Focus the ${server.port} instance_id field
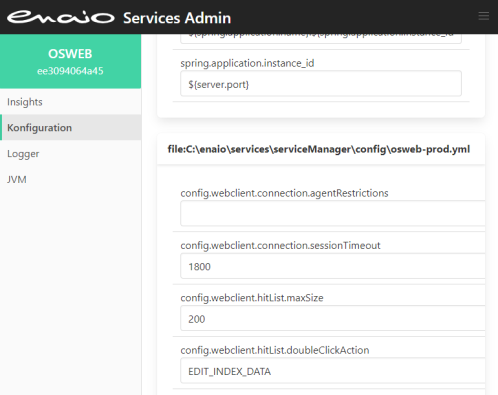This screenshot has width=498, height=395. pos(321,84)
